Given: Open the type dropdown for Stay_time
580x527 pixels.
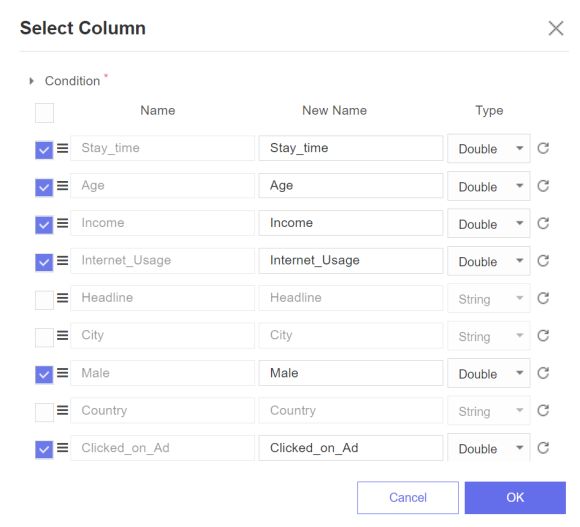Looking at the screenshot, I should pos(489,149).
